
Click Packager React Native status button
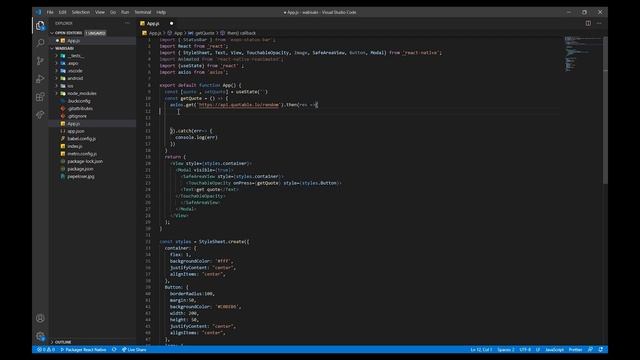[83, 350]
